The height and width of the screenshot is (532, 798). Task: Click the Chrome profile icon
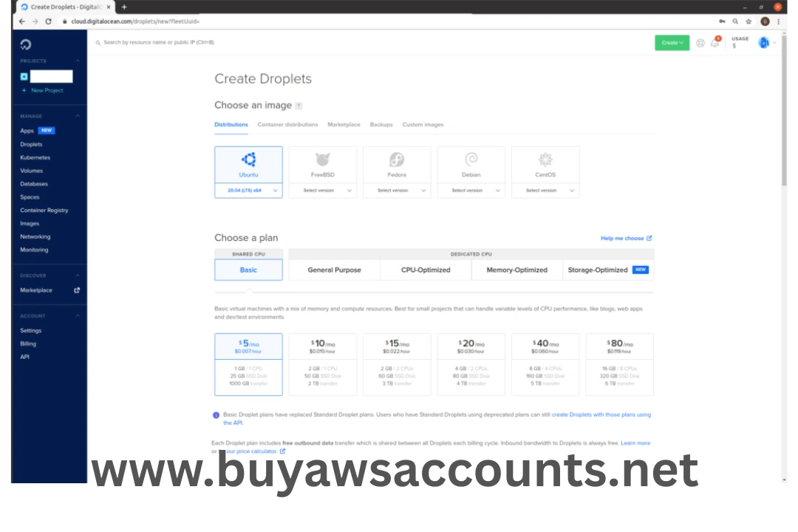(765, 21)
